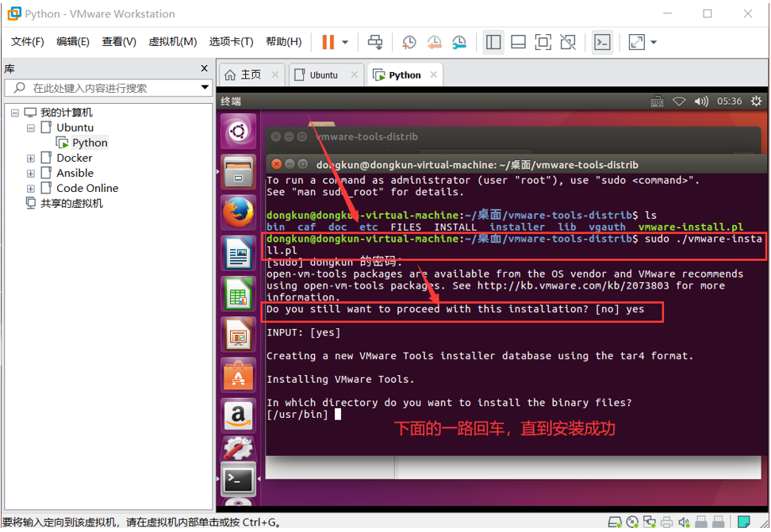
Task: Click Send Ctrl+Alt+Del toolbar icon
Action: [x=375, y=42]
